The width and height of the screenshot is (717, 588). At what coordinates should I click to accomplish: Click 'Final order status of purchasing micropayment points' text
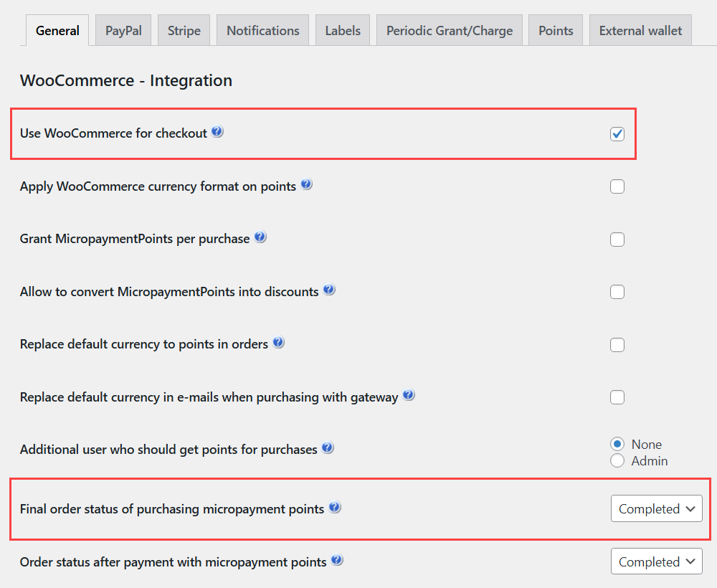click(172, 509)
